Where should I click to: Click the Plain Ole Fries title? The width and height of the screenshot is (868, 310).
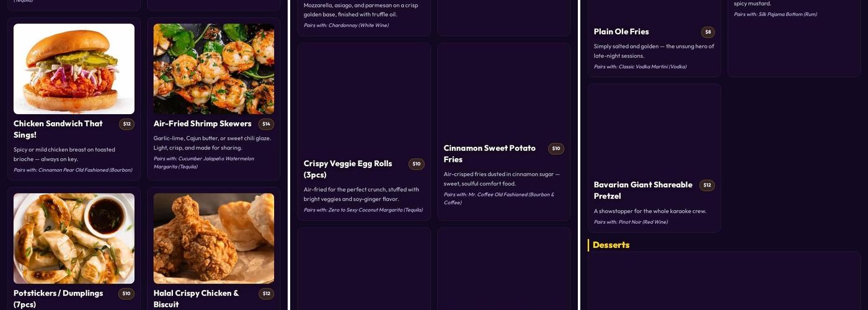621,32
